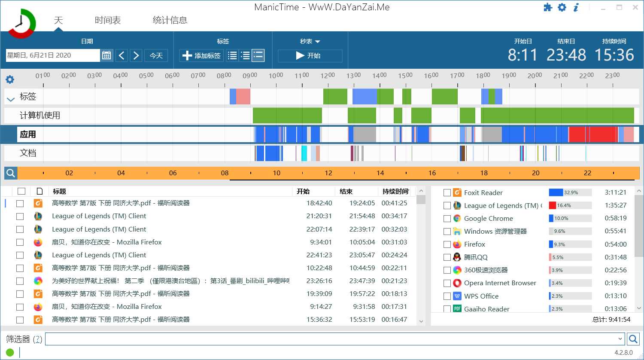Click the activity list scrollbar down arrow
This screenshot has width=644, height=360.
click(421, 321)
